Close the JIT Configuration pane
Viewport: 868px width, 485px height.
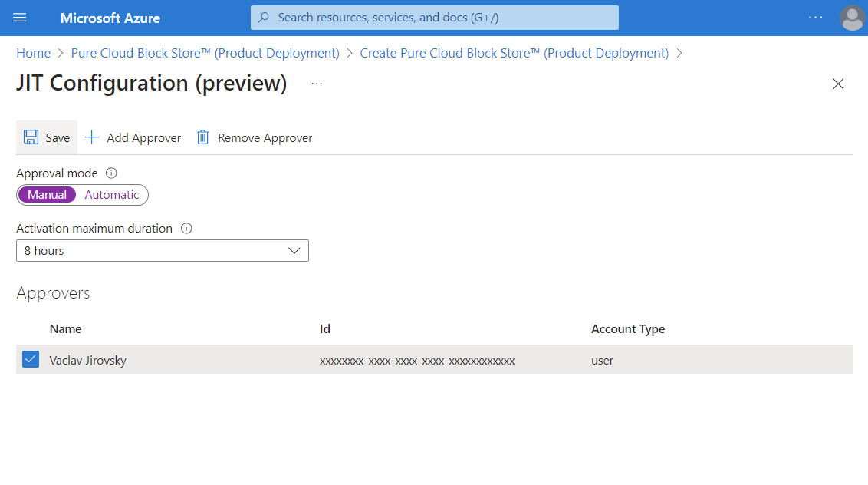838,84
